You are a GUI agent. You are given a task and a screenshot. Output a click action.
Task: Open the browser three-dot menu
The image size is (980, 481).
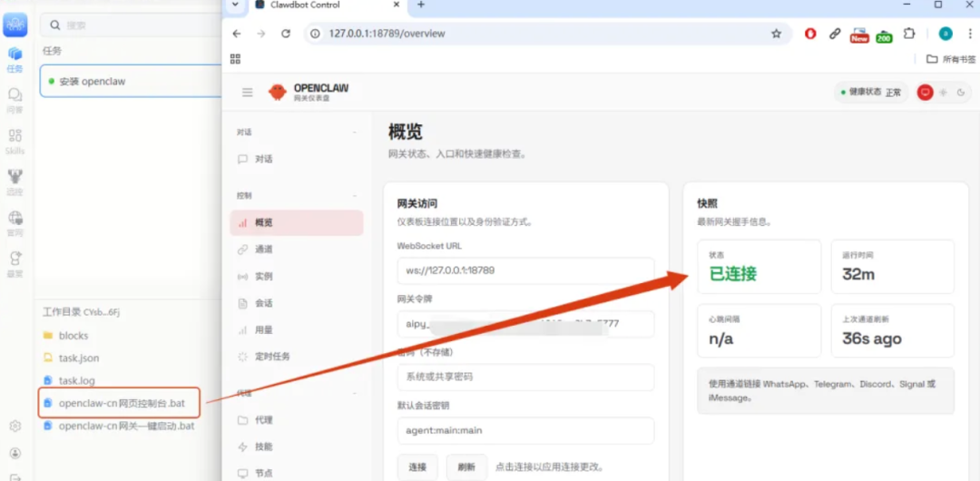(x=970, y=34)
